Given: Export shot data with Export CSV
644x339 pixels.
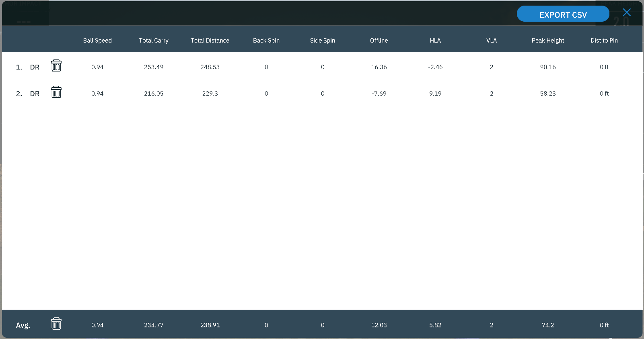Looking at the screenshot, I should [563, 14].
